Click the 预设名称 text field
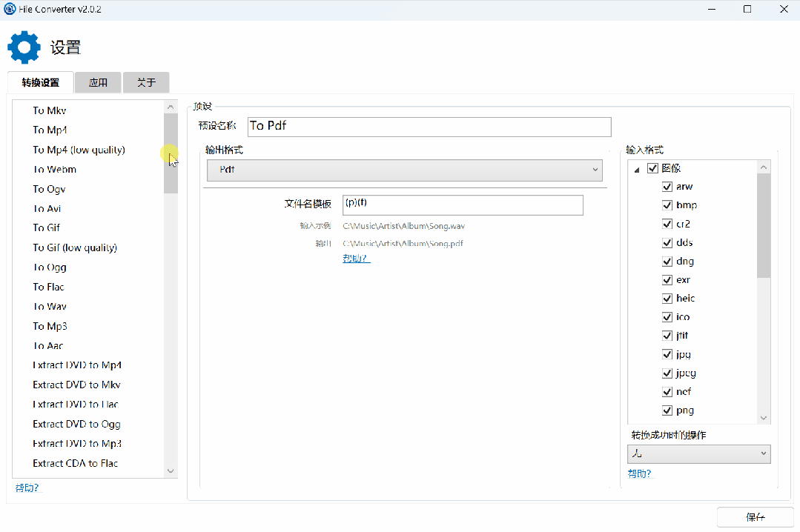This screenshot has width=800, height=532. (x=429, y=127)
